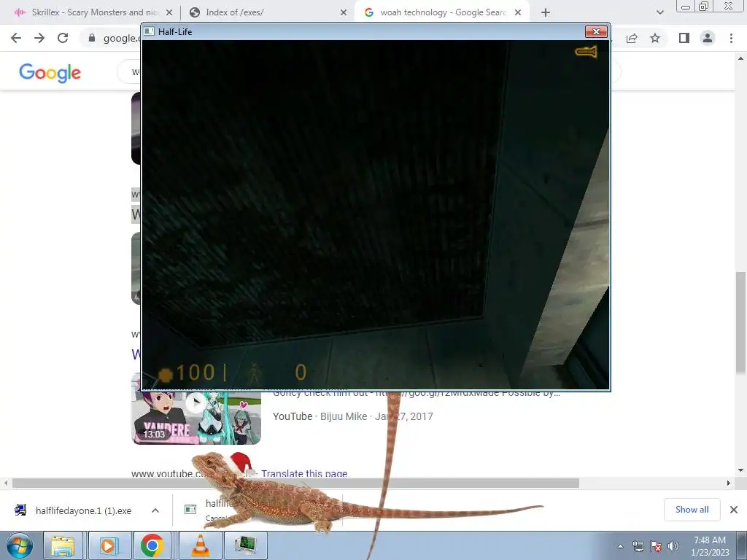The height and width of the screenshot is (560, 747).
Task: Open the Action Center flag icon
Action: pos(656,546)
